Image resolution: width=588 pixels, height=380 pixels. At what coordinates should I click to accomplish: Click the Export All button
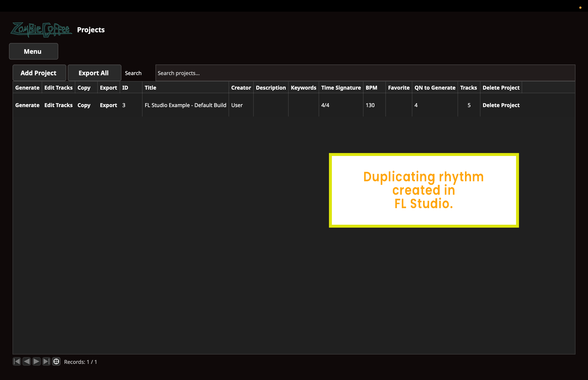pos(95,73)
